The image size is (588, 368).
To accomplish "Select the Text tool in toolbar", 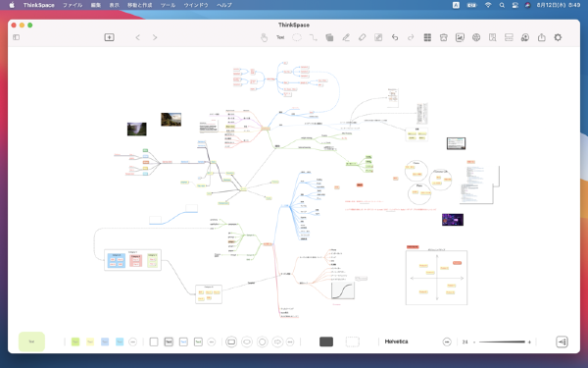I will (280, 37).
